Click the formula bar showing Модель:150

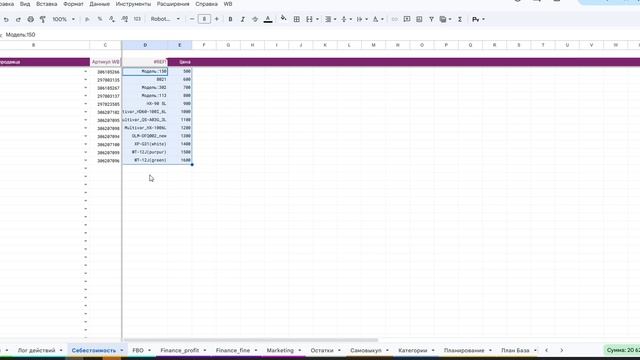(x=20, y=35)
